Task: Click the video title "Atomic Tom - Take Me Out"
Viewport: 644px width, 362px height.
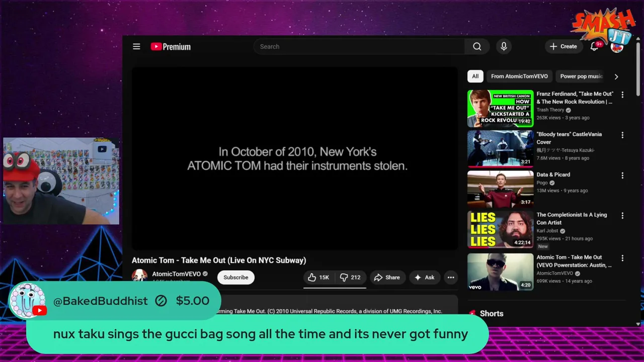Action: 219,260
